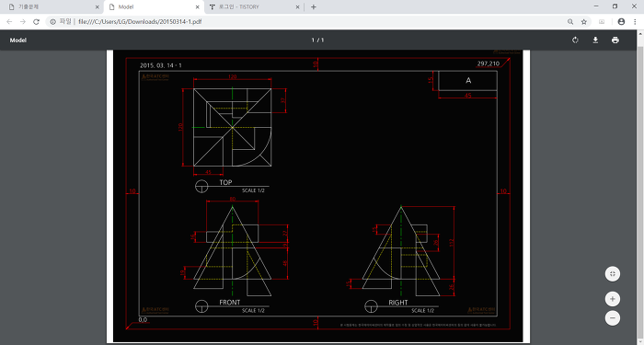Fit the page to the window

click(613, 274)
